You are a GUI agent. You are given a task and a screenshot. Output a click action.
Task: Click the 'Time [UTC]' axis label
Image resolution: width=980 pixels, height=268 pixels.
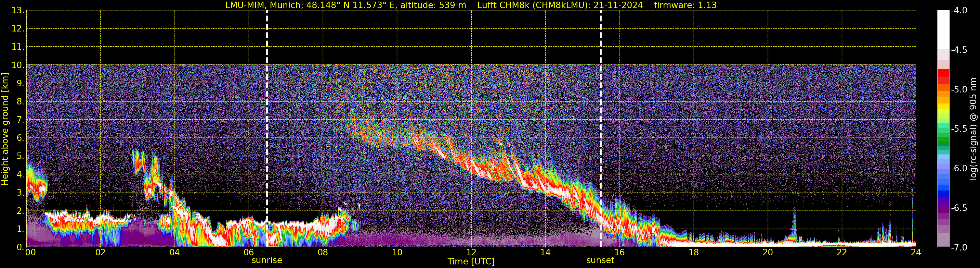tap(471, 262)
